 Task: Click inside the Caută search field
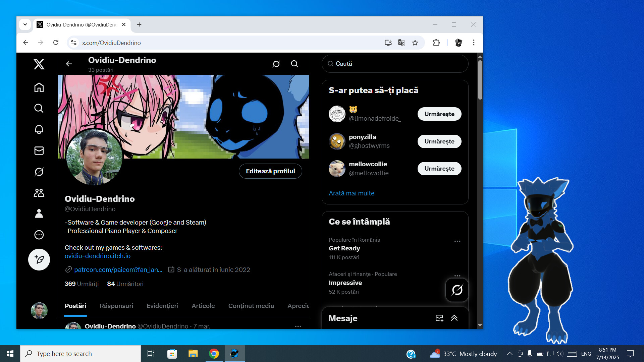(394, 64)
